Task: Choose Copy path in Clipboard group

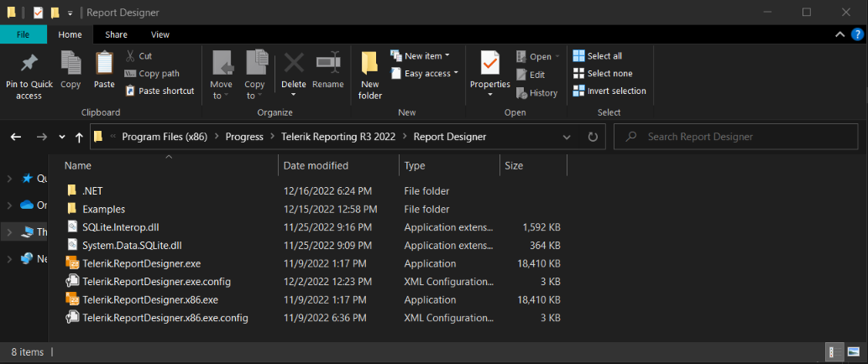Action: tap(152, 74)
